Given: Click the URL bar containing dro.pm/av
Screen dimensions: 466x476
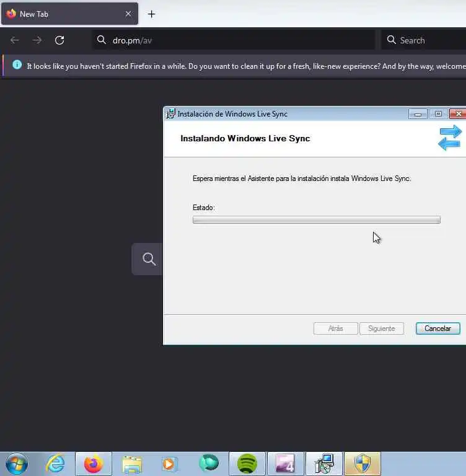Looking at the screenshot, I should point(234,40).
